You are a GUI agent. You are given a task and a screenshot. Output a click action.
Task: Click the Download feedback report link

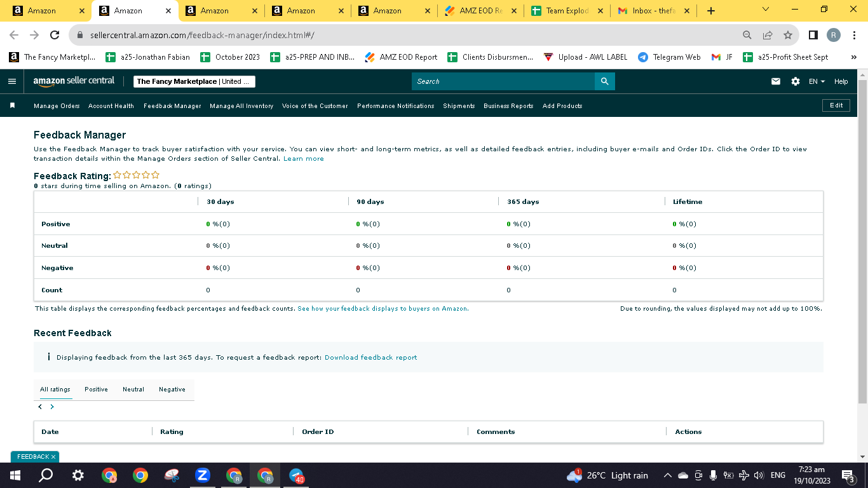(x=371, y=358)
